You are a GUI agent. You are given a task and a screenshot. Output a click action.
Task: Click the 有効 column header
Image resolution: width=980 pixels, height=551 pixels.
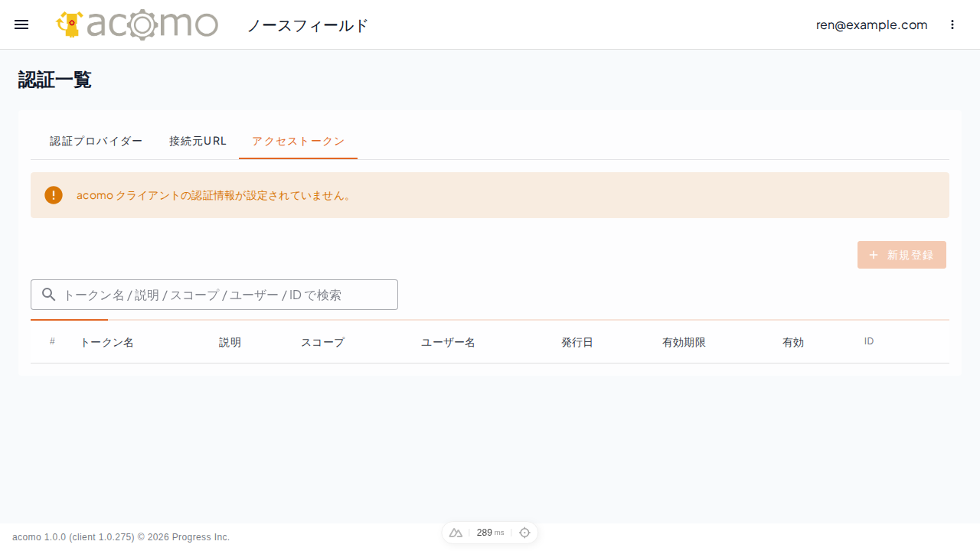coord(793,342)
